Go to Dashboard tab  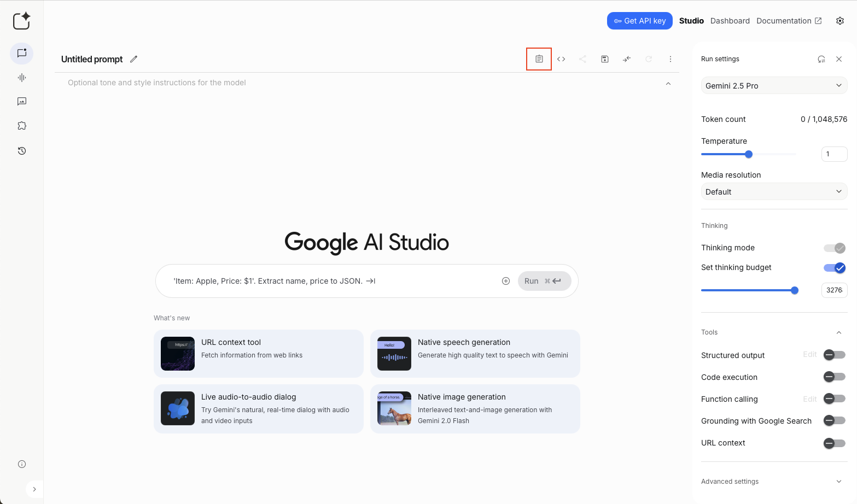point(730,21)
